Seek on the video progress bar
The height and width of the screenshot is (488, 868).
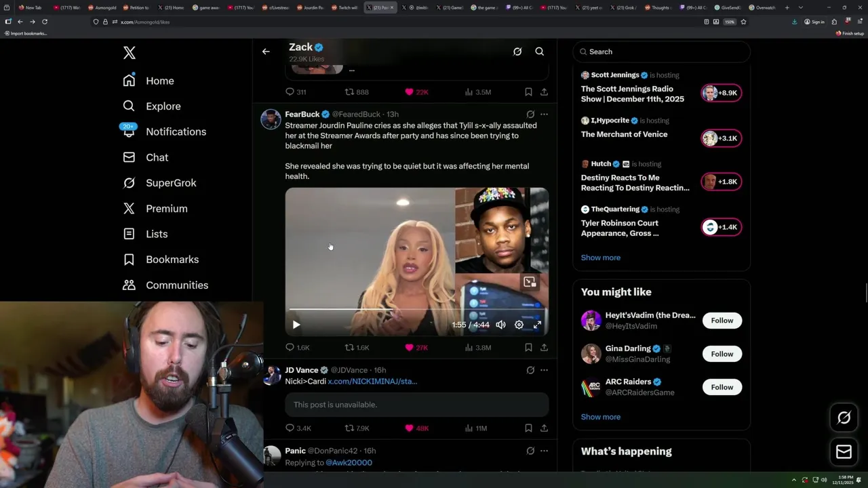tap(417, 310)
